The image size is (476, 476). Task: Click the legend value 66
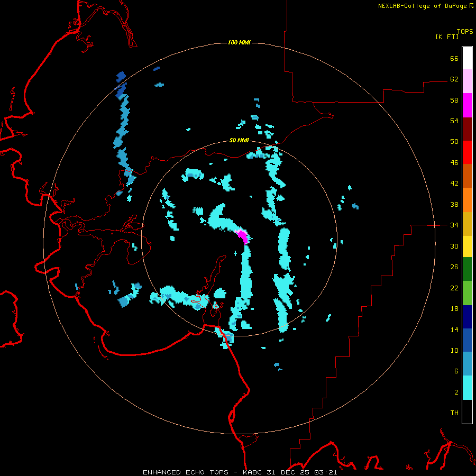pyautogui.click(x=454, y=58)
